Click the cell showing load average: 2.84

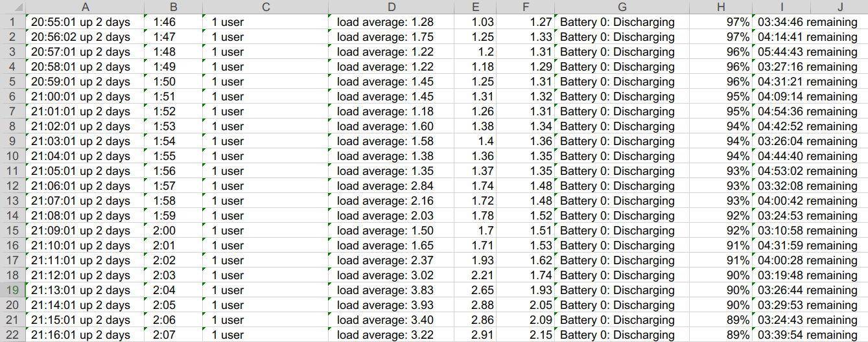(x=385, y=186)
